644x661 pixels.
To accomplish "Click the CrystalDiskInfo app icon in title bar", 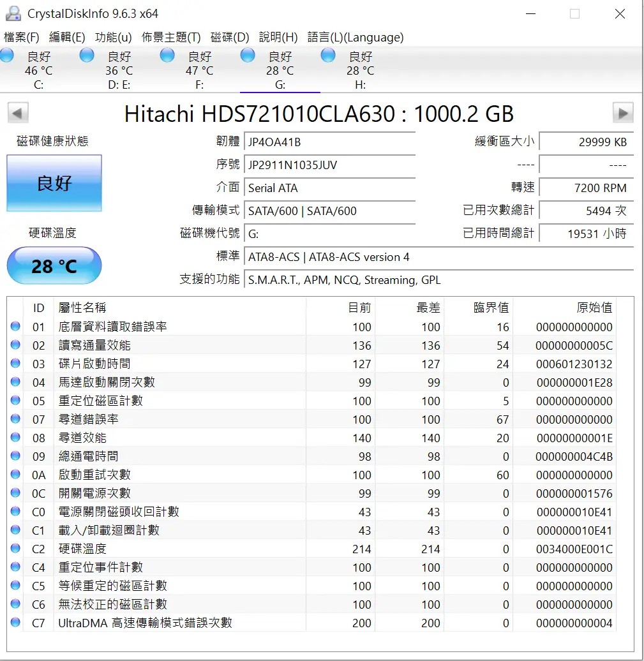I will 13,13.
